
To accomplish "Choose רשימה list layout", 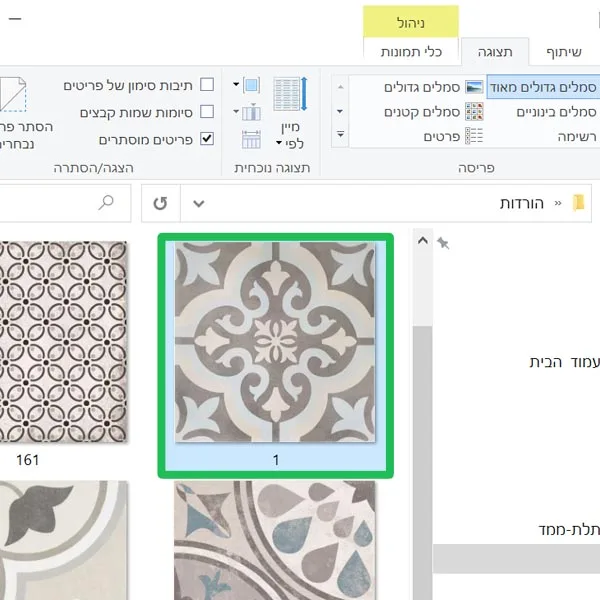I will (577, 136).
